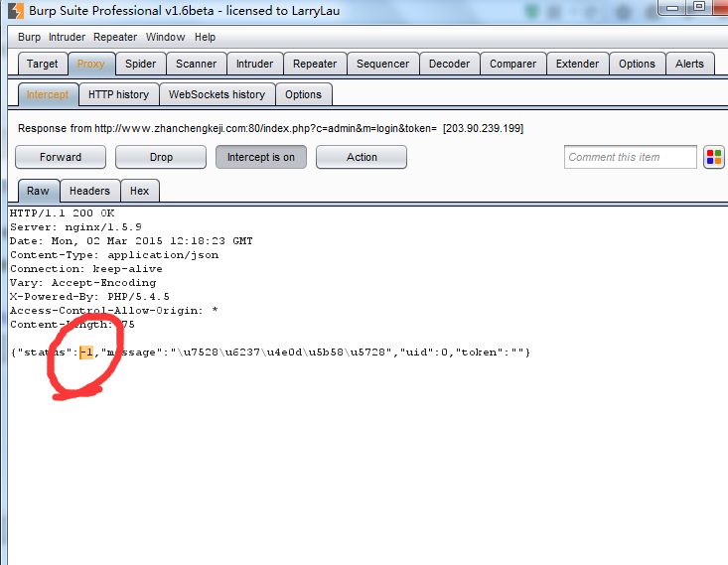Open the HTTP history sub-tab
Viewport: 728px width, 565px height.
119,94
